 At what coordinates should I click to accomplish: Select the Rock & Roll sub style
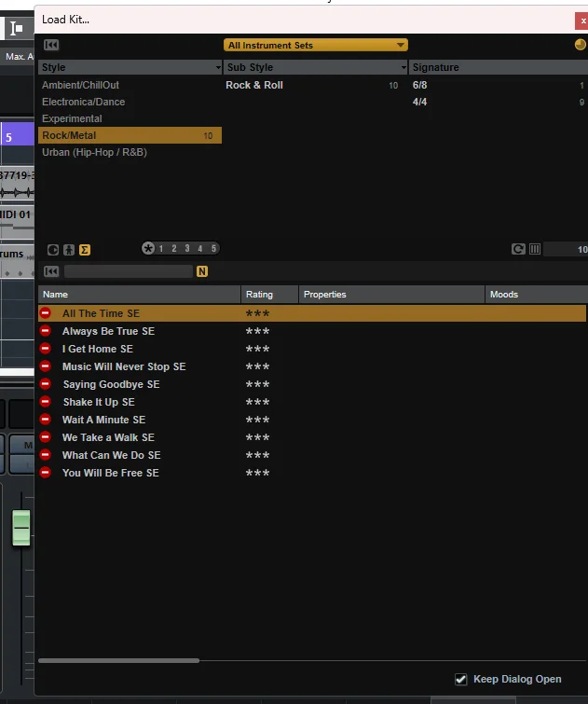(316, 85)
